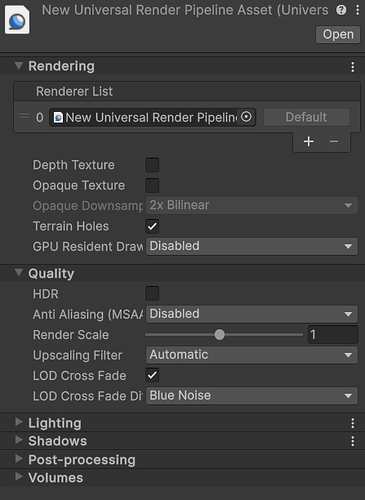
Task: Enable the Opaque Texture checkbox
Action: tap(152, 185)
